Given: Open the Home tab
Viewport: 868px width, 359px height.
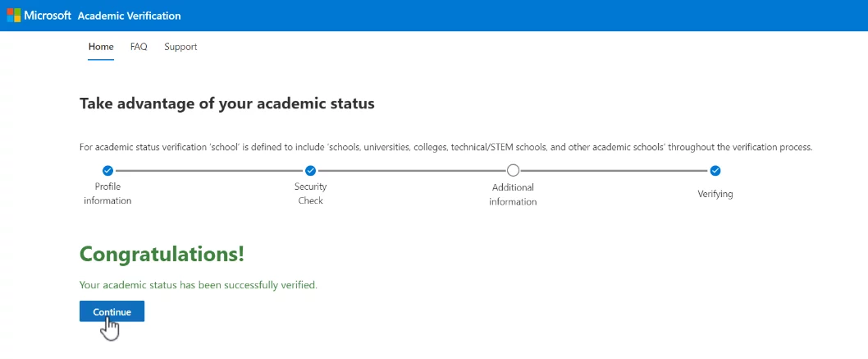Looking at the screenshot, I should (101, 47).
